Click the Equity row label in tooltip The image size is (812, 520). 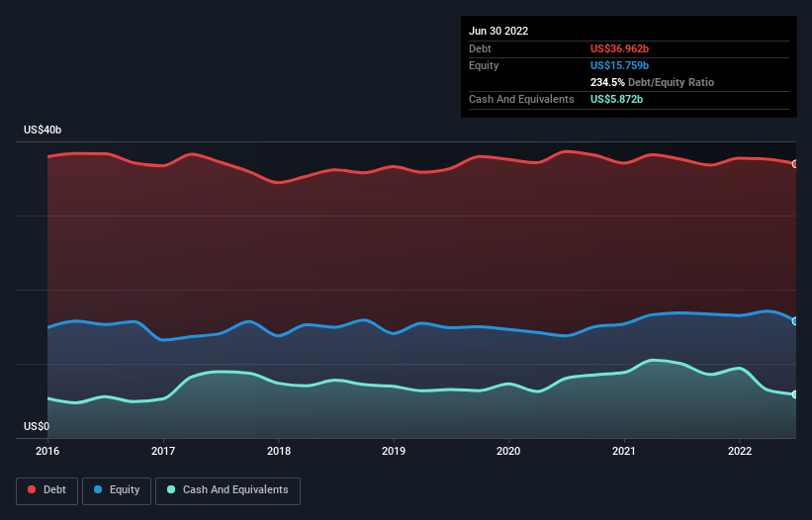coord(484,65)
